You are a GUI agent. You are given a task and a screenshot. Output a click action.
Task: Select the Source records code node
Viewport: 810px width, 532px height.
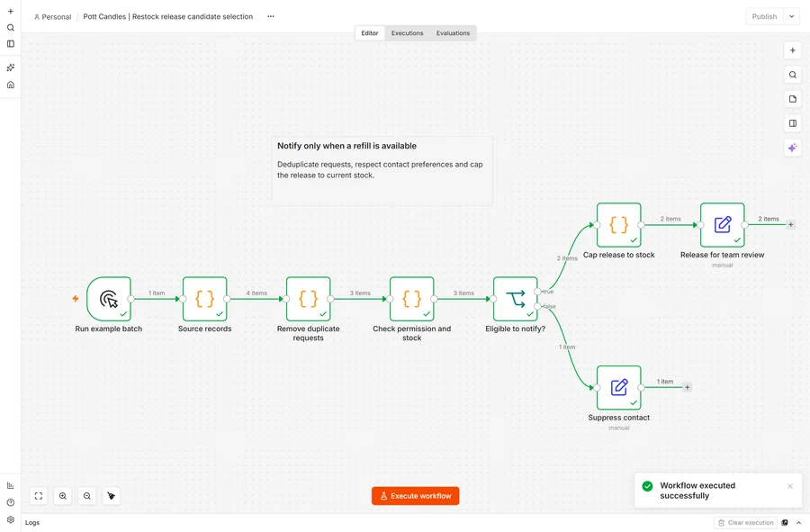[204, 299]
